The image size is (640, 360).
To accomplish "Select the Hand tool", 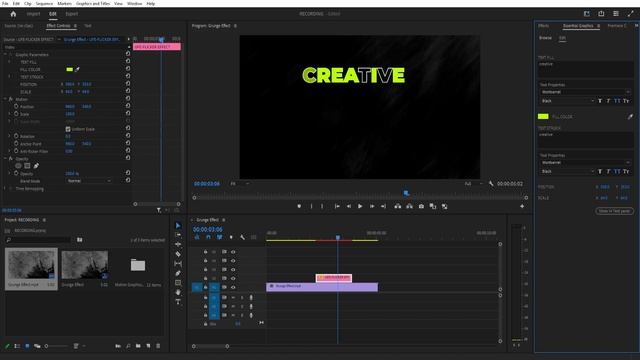I will 178,292.
